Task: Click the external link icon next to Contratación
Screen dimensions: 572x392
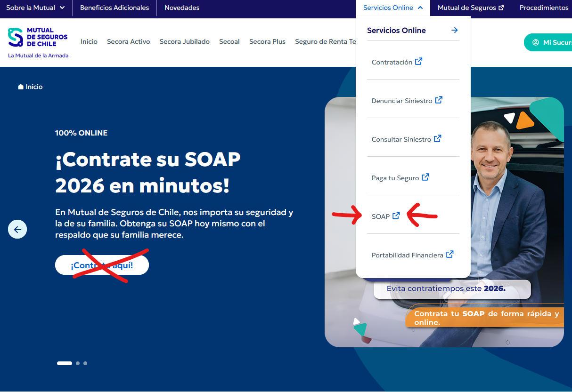Action: [418, 62]
